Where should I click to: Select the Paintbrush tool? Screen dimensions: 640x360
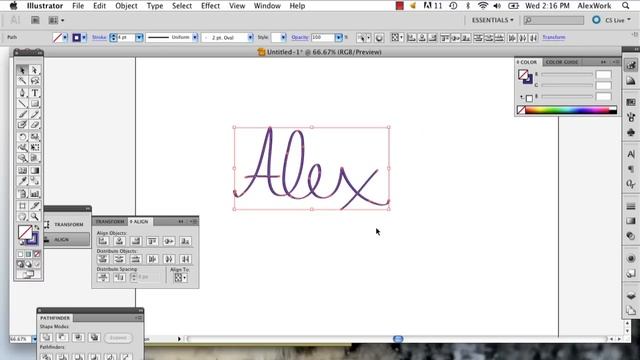coord(22,114)
